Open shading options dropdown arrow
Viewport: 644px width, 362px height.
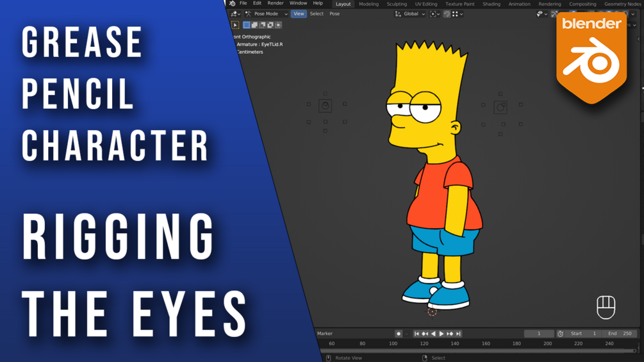(633, 14)
